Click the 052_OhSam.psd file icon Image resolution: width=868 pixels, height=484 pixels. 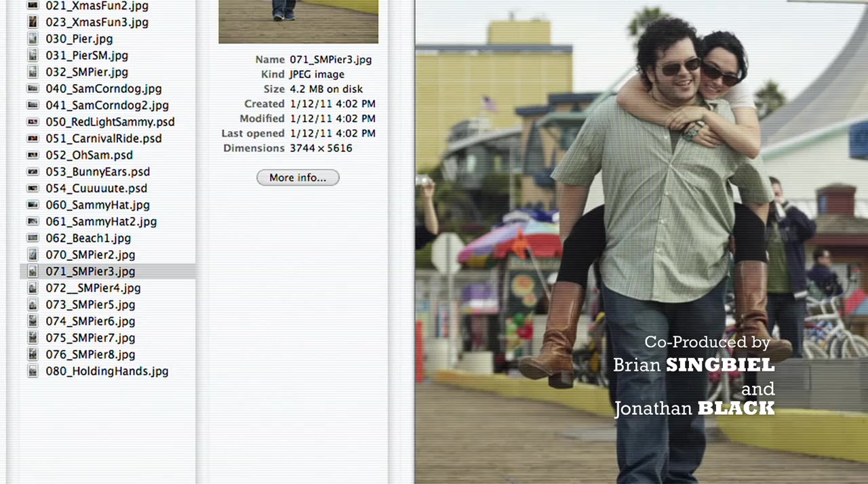click(32, 155)
